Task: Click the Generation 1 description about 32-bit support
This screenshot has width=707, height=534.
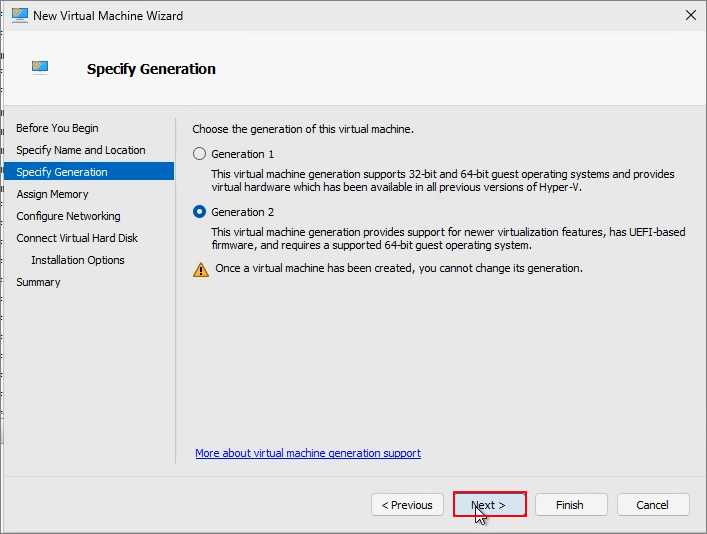Action: (x=443, y=180)
